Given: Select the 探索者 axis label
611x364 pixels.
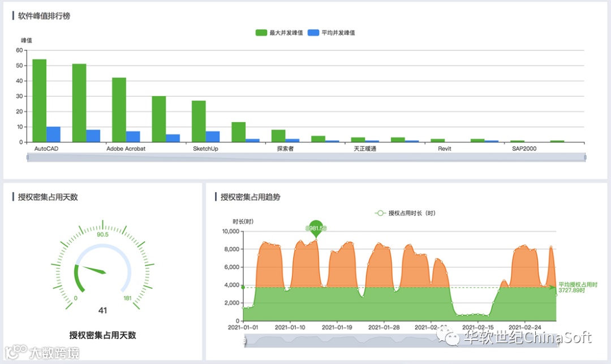Looking at the screenshot, I should tap(285, 149).
